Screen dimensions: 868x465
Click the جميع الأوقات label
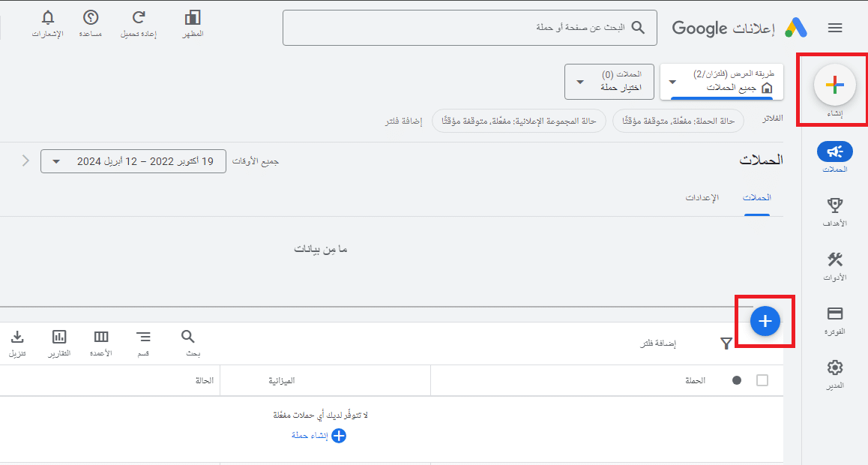point(255,161)
